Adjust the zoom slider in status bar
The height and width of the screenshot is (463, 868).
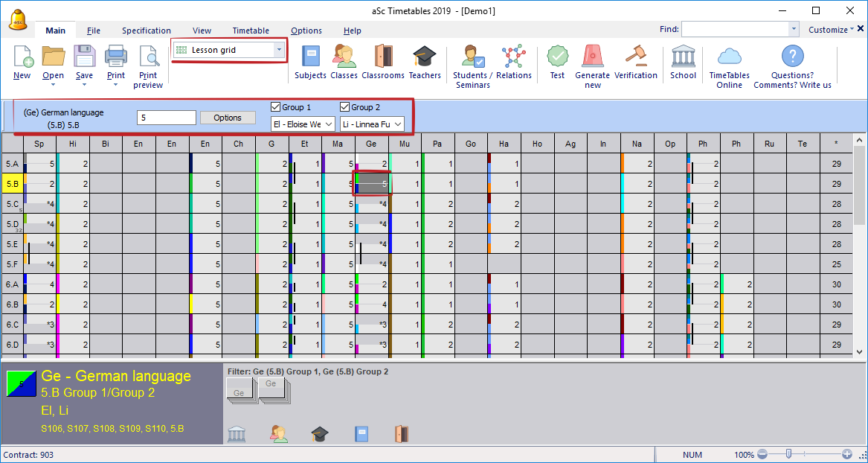788,454
